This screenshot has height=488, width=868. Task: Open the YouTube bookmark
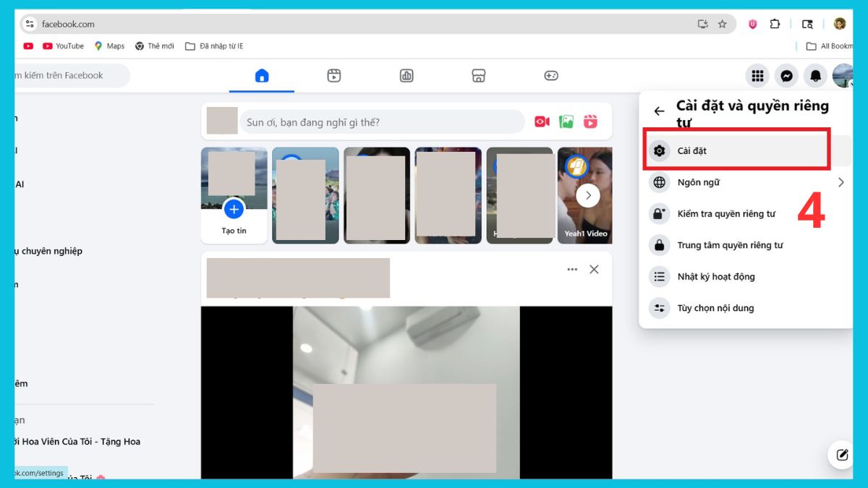(63, 46)
